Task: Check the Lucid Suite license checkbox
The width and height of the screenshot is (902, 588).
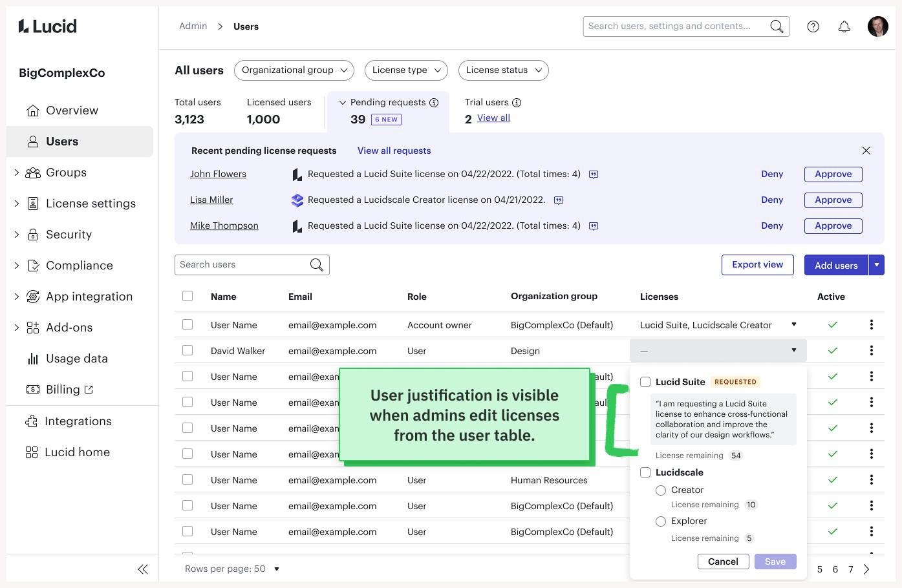Action: pos(645,382)
